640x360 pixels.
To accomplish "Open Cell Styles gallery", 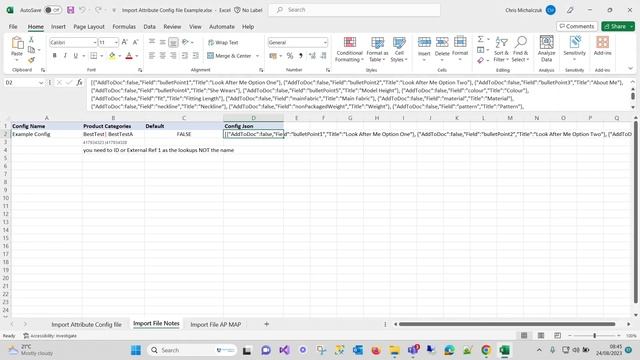I will 399,49.
